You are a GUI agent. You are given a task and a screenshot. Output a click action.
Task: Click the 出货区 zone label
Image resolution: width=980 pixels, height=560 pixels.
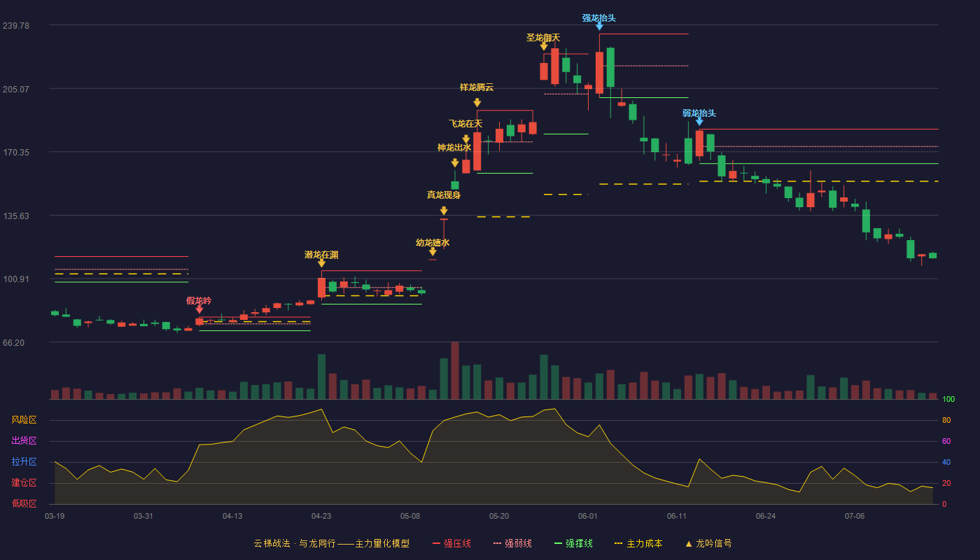click(24, 441)
